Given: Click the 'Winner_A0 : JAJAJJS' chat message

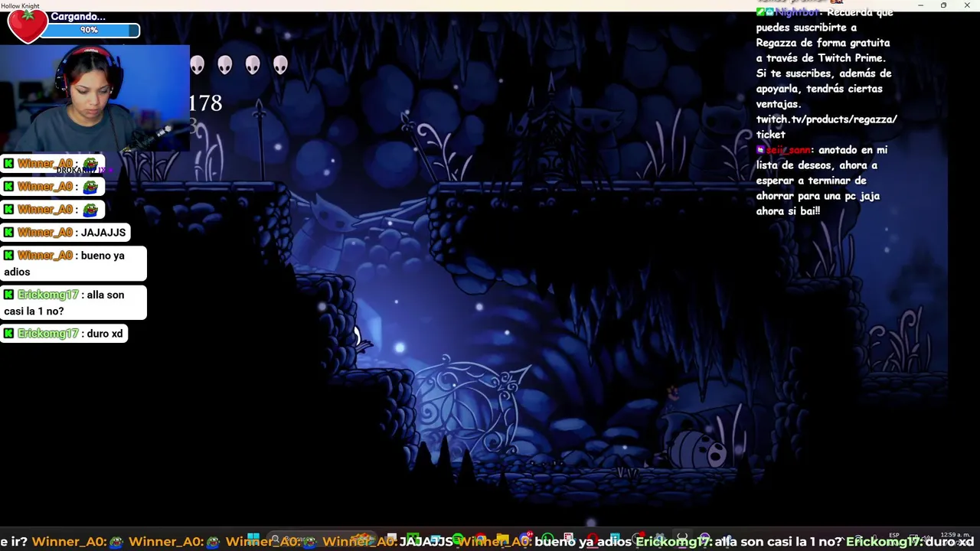Looking at the screenshot, I should point(66,232).
